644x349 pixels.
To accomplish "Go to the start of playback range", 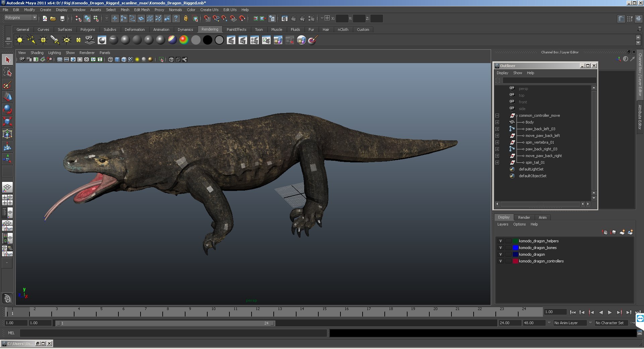I will coord(573,312).
